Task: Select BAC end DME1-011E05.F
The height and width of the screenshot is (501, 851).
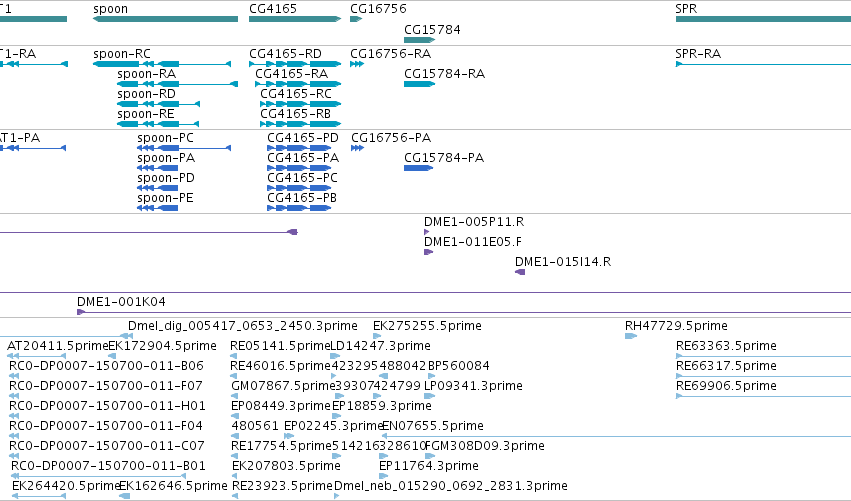Action: [x=473, y=242]
